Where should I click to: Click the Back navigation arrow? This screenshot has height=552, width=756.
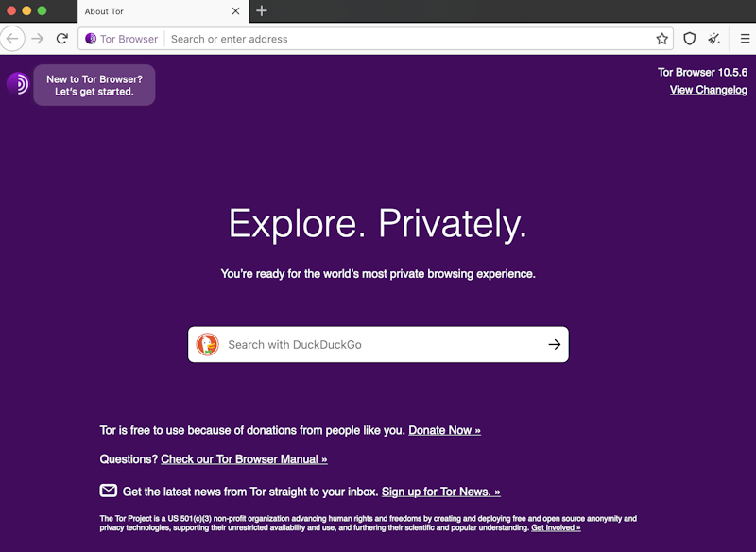tap(12, 39)
